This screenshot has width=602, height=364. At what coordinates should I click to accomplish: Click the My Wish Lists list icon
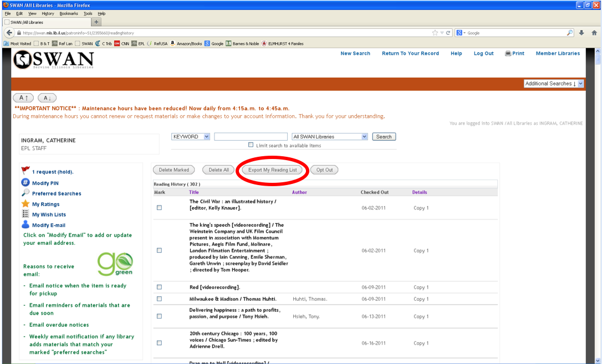25,214
